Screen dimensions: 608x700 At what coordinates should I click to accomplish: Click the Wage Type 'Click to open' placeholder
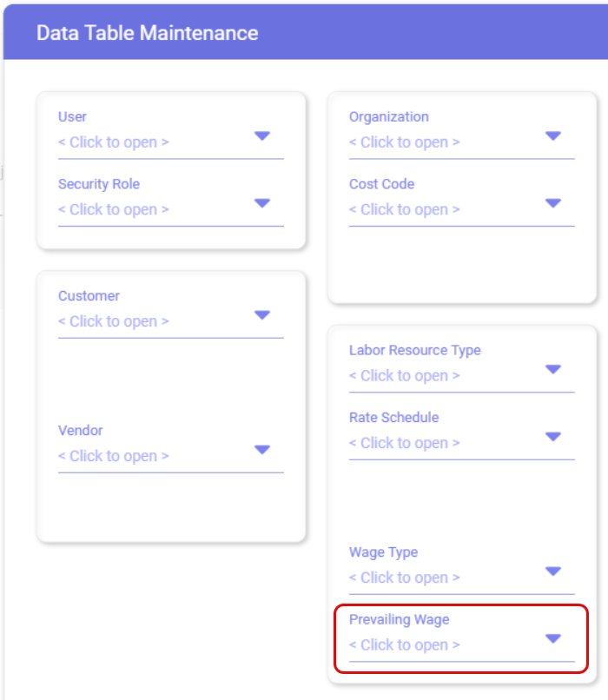click(404, 578)
